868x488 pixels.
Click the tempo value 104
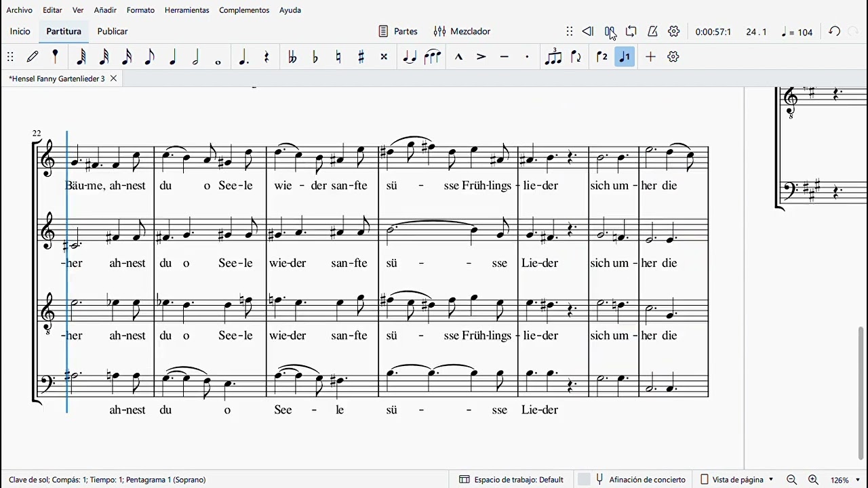tap(797, 32)
